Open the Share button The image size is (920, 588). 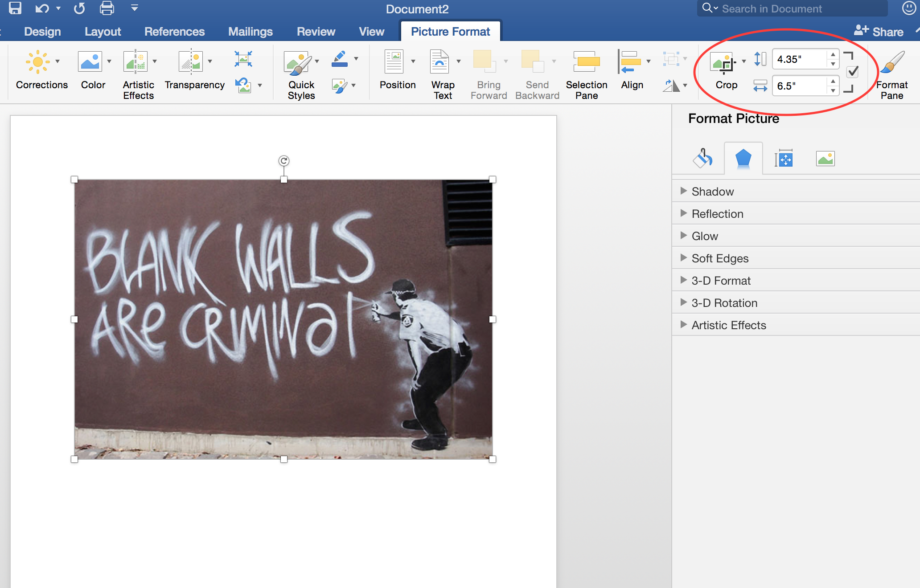[879, 31]
